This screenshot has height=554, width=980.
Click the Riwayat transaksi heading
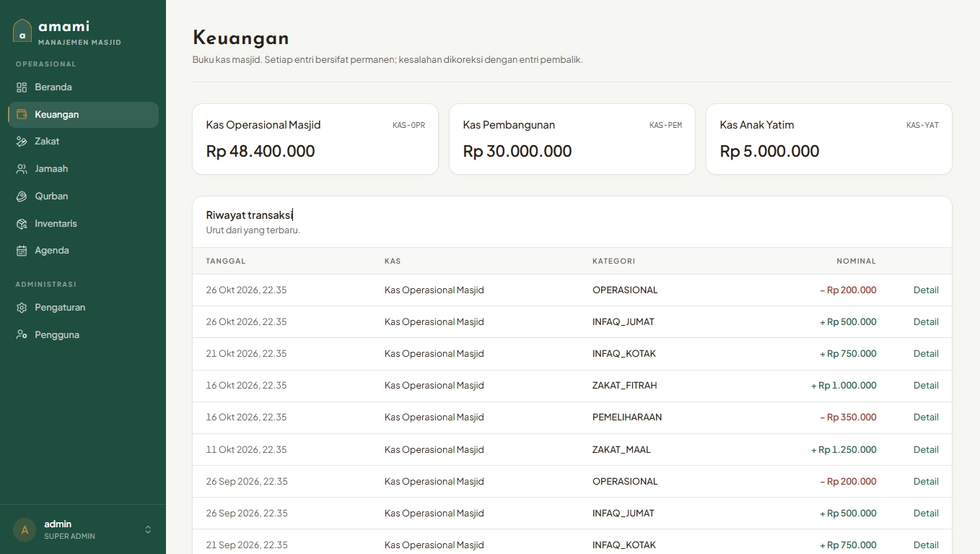click(x=249, y=215)
